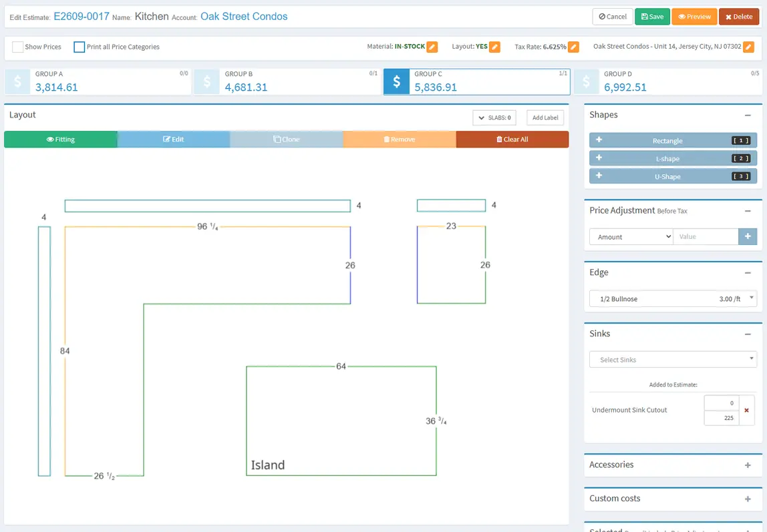The height and width of the screenshot is (532, 767).
Task: Add a U-Shape with plus icon
Action: click(x=599, y=176)
